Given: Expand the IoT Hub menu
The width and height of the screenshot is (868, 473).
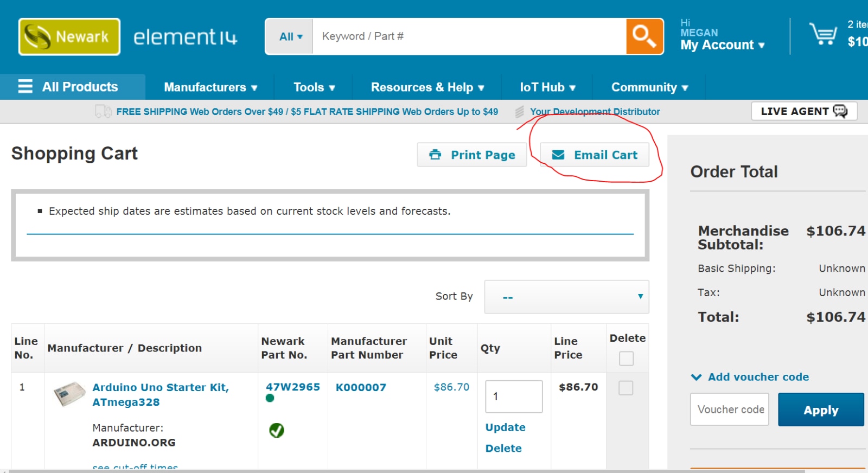Looking at the screenshot, I should coord(547,87).
